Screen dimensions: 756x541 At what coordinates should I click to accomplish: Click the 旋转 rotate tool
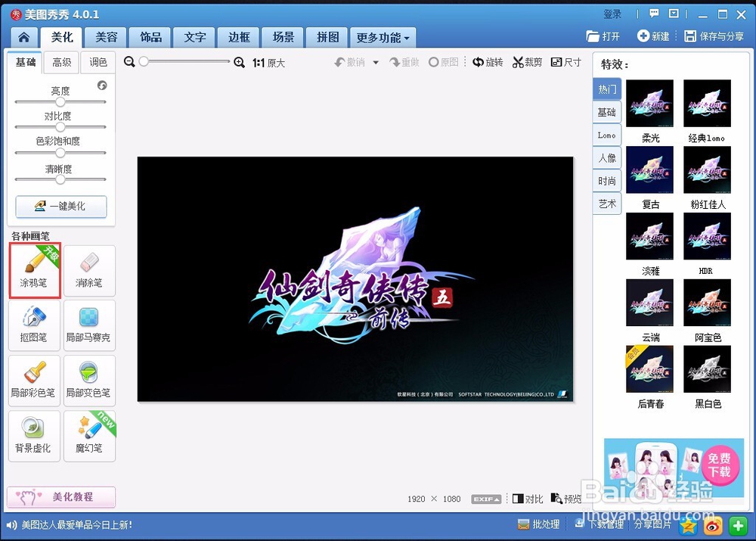click(x=488, y=62)
